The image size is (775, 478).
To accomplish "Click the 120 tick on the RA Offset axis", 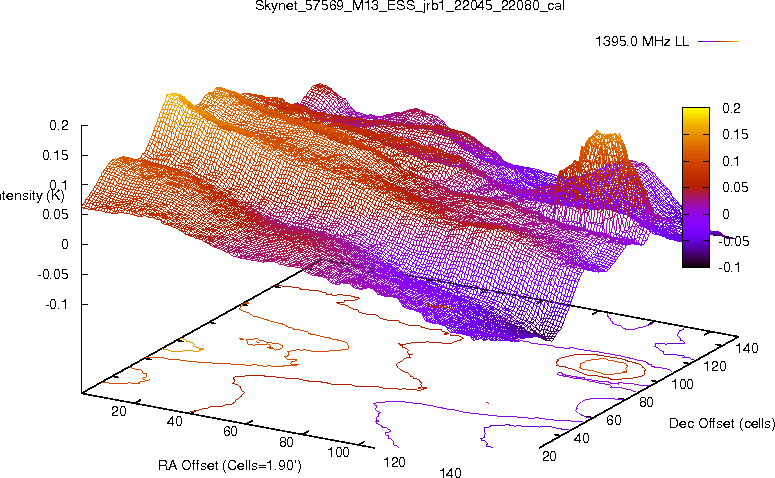I will click(394, 462).
